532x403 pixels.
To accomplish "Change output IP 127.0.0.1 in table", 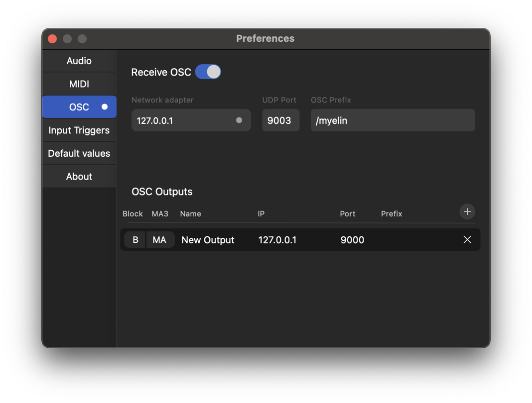I will pyautogui.click(x=277, y=240).
